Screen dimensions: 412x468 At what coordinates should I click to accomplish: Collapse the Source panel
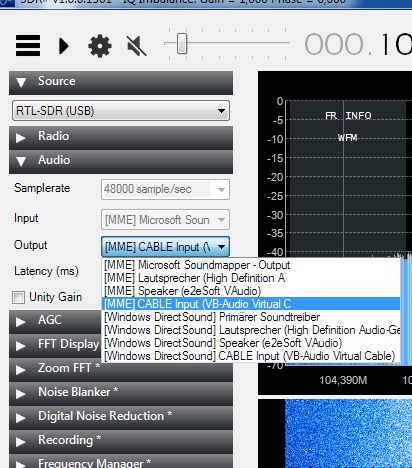pos(121,82)
